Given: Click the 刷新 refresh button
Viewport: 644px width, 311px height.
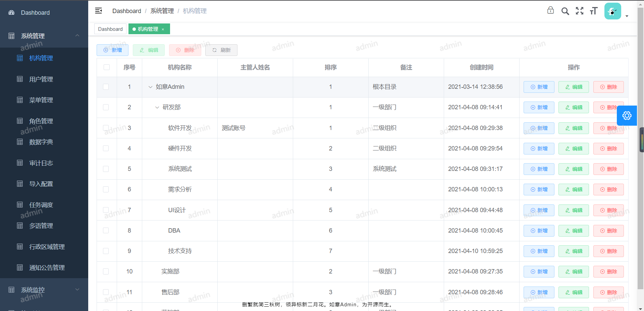Looking at the screenshot, I should click(221, 50).
